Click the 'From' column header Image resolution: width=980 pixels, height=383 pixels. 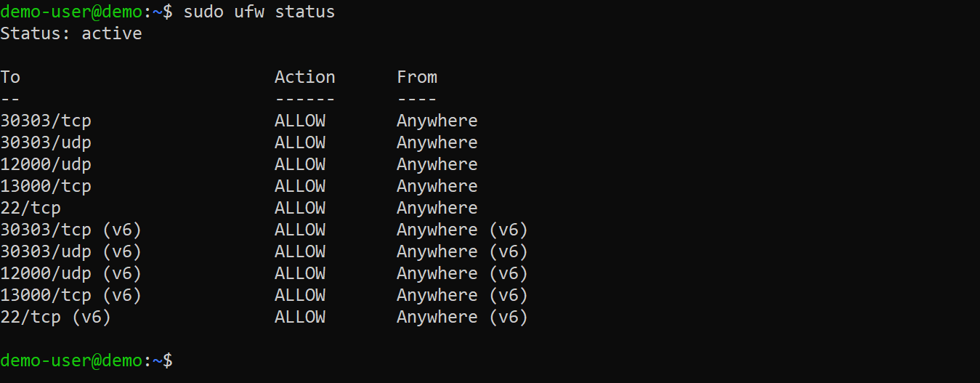[x=417, y=77]
